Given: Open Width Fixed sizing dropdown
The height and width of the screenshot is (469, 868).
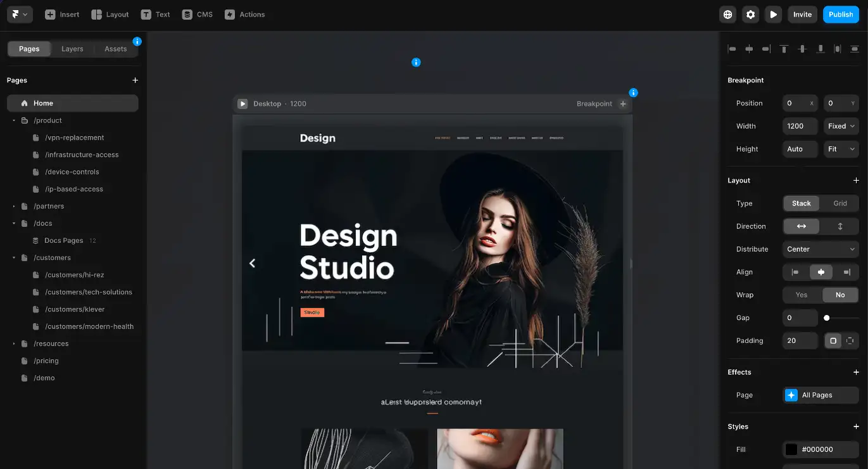Looking at the screenshot, I should pyautogui.click(x=841, y=126).
